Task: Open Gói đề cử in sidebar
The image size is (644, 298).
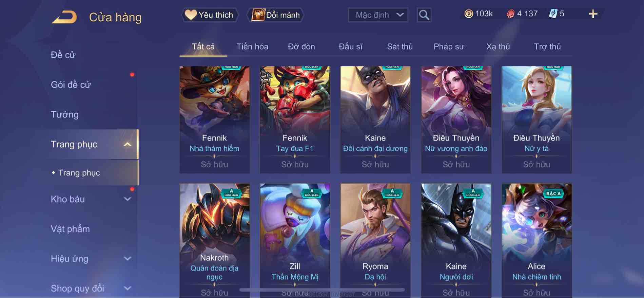Action: coord(71,85)
